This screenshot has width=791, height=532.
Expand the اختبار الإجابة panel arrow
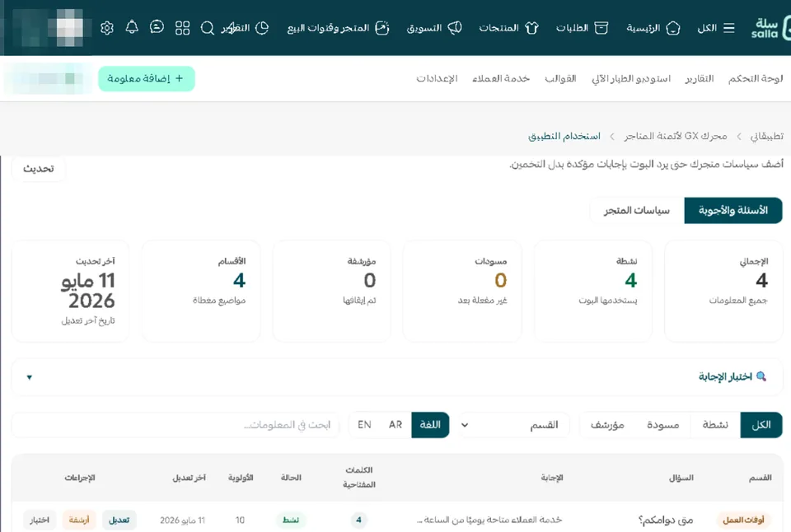click(30, 377)
